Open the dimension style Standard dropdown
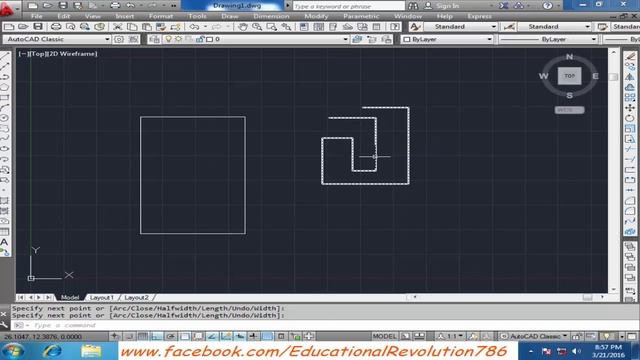The width and height of the screenshot is (640, 360). coord(554,27)
